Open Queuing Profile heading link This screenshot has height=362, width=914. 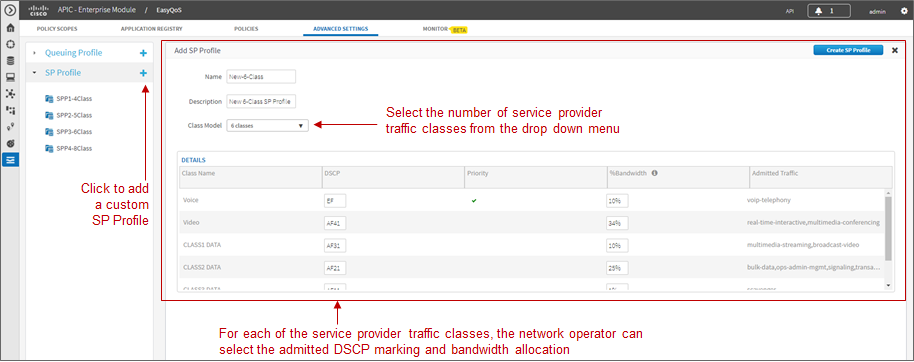tap(73, 53)
